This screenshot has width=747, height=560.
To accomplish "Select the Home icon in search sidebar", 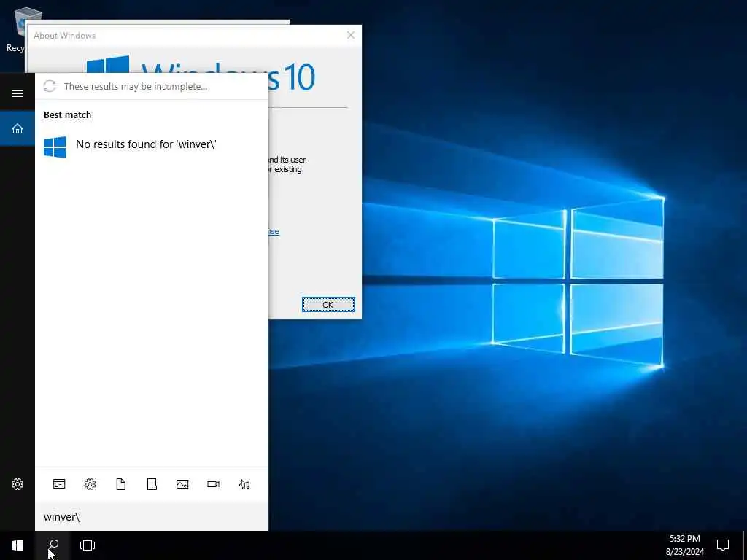I will tap(18, 128).
